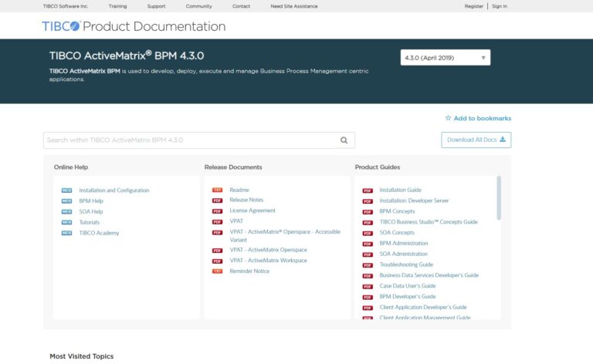This screenshot has height=364, width=593.
Task: Click the Register link
Action: pos(474,6)
